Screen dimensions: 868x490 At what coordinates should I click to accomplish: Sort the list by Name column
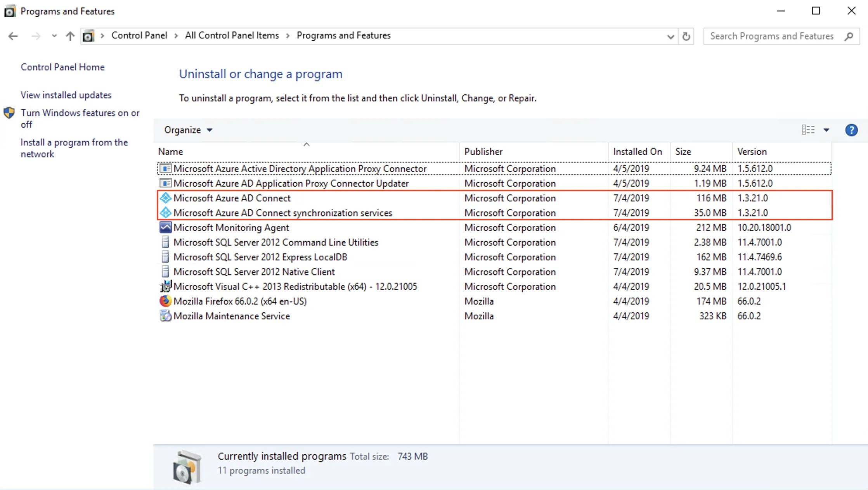pos(307,152)
